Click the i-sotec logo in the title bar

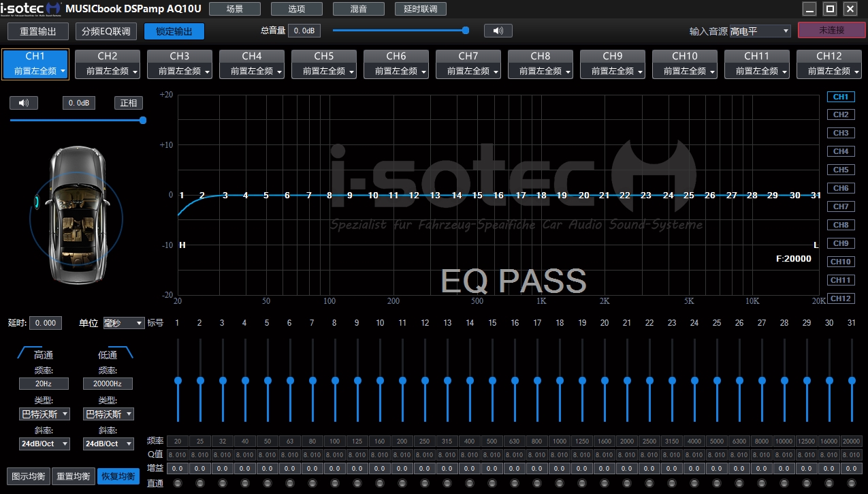tap(31, 9)
